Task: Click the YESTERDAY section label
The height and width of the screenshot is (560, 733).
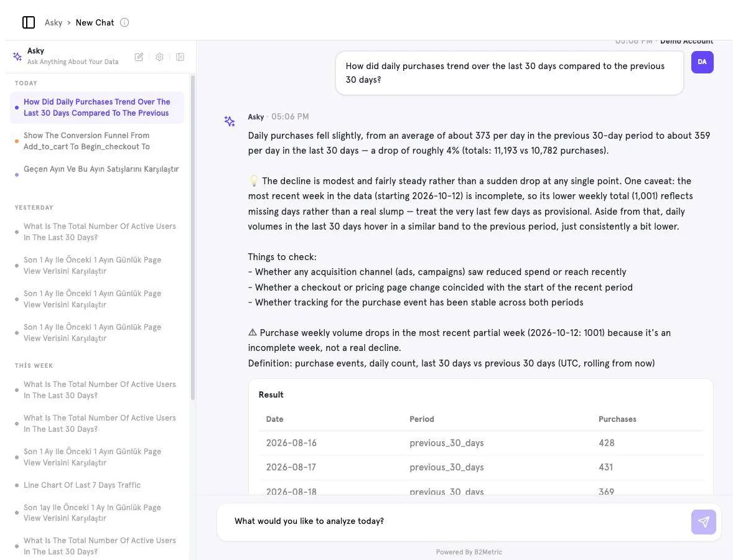Action: pos(34,208)
